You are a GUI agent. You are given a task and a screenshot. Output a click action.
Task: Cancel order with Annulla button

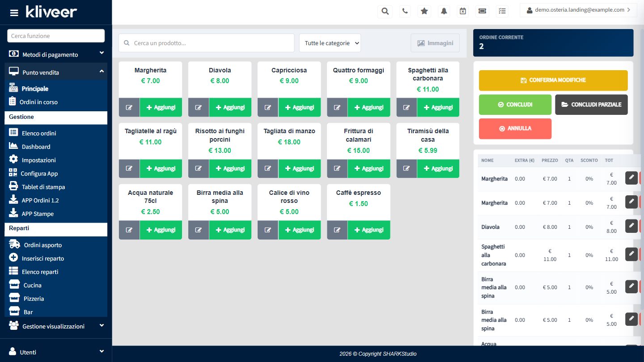(515, 129)
